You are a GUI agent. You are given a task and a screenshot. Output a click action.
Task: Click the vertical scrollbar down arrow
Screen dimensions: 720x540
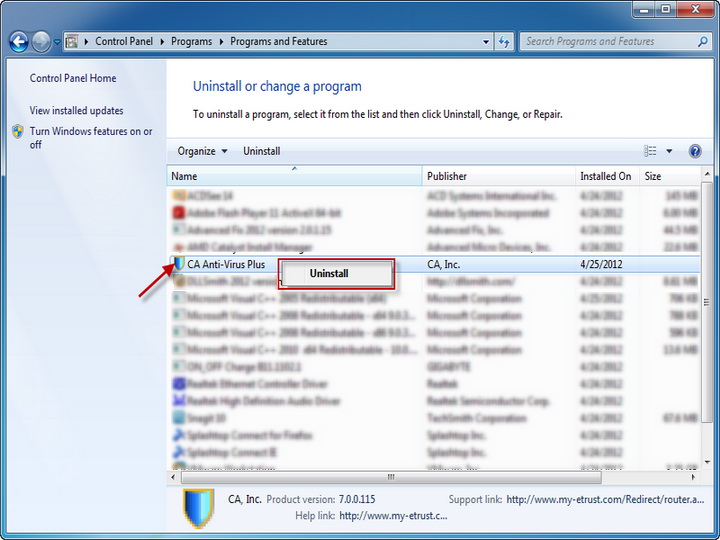707,462
